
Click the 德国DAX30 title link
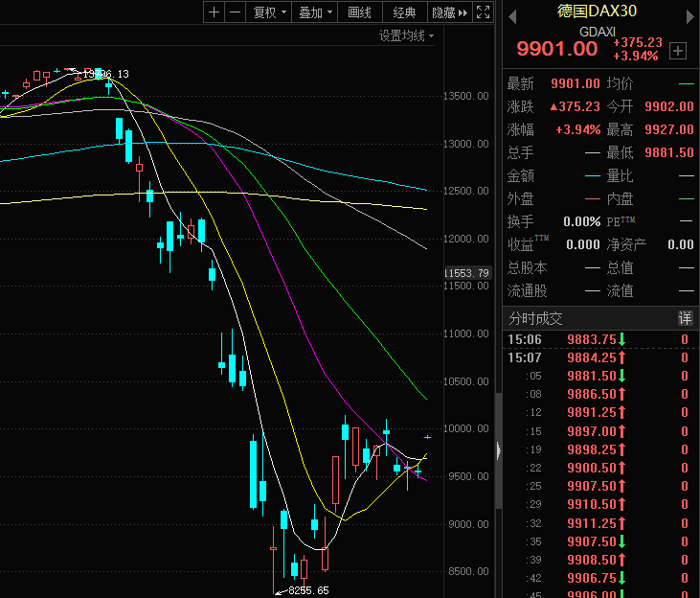597,11
